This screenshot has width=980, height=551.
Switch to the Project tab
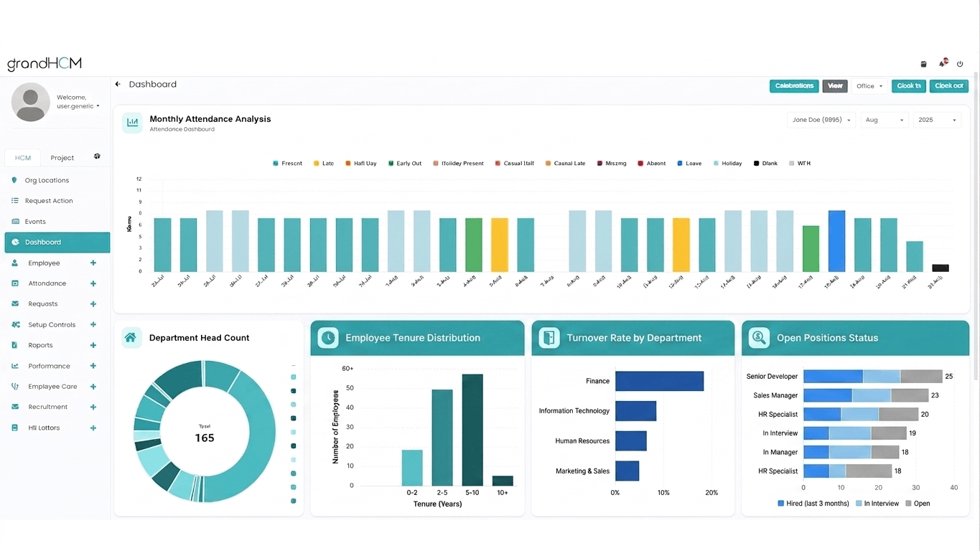(62, 158)
